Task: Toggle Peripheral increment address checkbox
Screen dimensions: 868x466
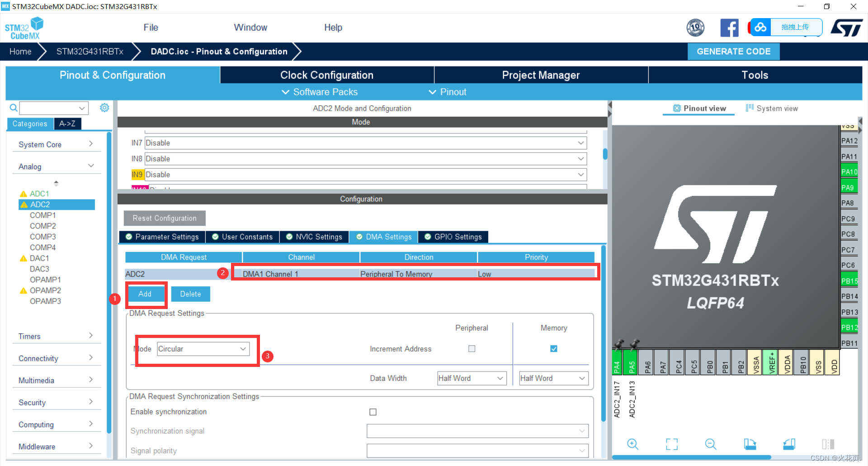Action: coord(472,349)
